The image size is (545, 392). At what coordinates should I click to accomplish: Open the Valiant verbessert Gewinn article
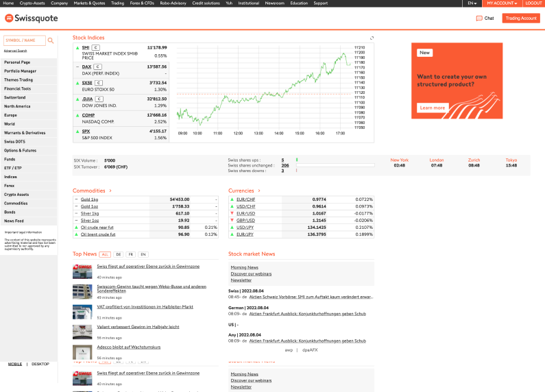[x=138, y=327]
